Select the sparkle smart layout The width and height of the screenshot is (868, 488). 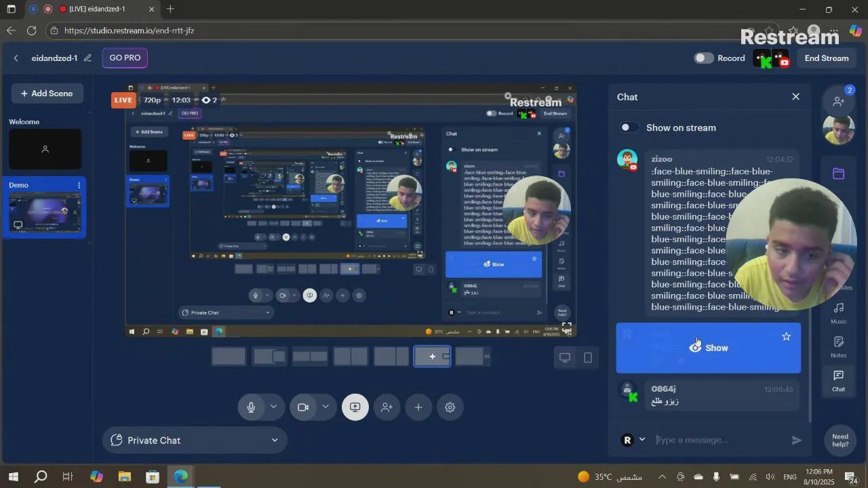point(432,357)
